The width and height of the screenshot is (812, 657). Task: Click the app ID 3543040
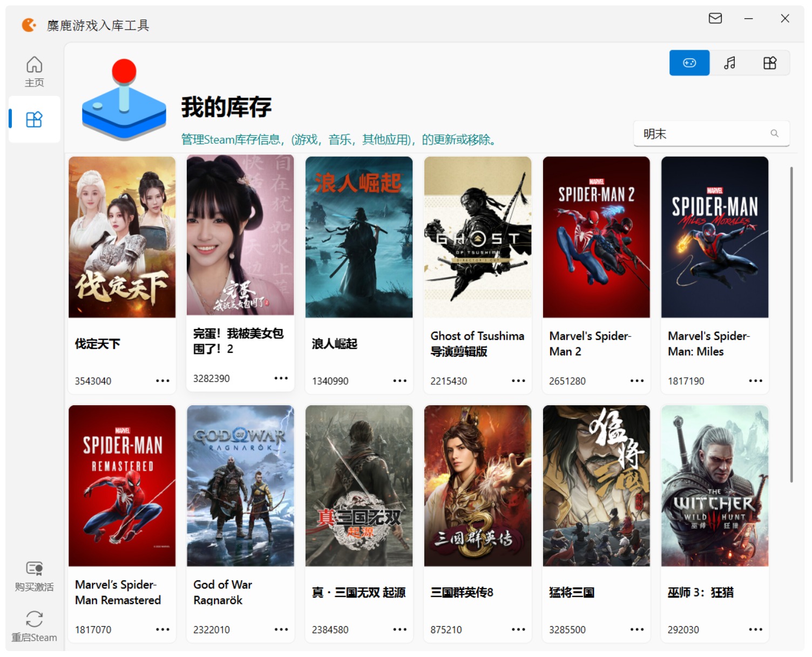point(93,381)
